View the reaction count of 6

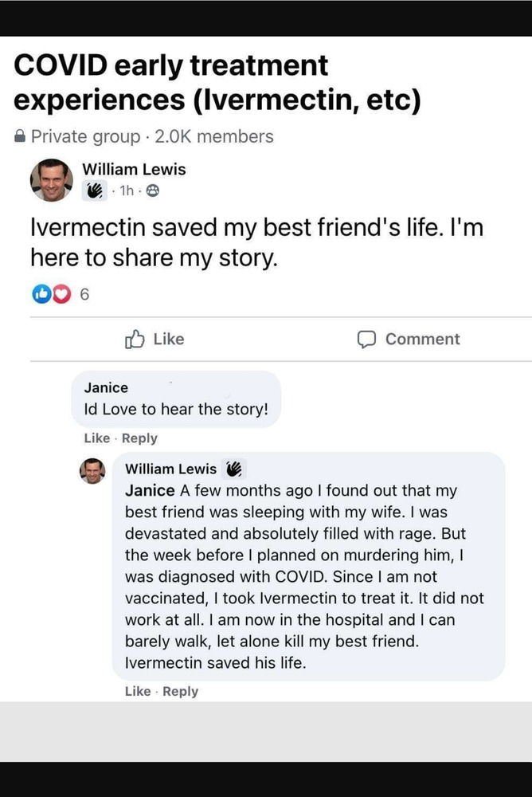click(x=84, y=294)
